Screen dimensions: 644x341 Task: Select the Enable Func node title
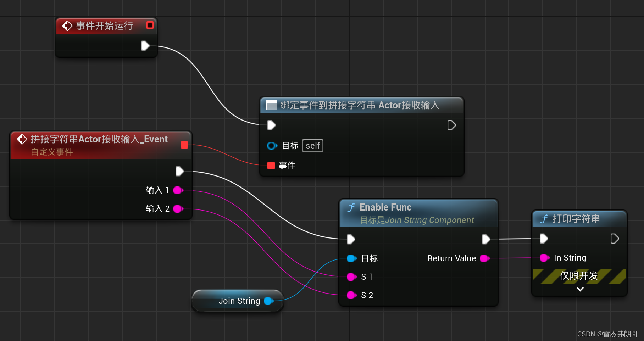click(385, 207)
